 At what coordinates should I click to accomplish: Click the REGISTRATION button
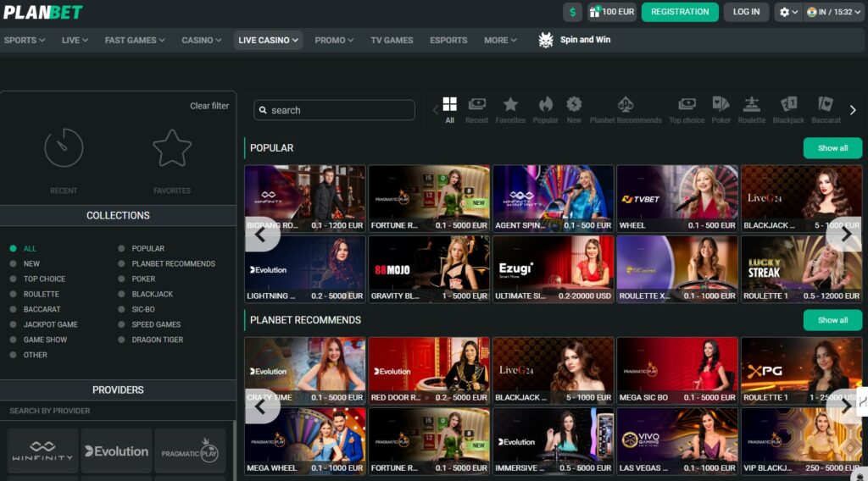pyautogui.click(x=680, y=12)
